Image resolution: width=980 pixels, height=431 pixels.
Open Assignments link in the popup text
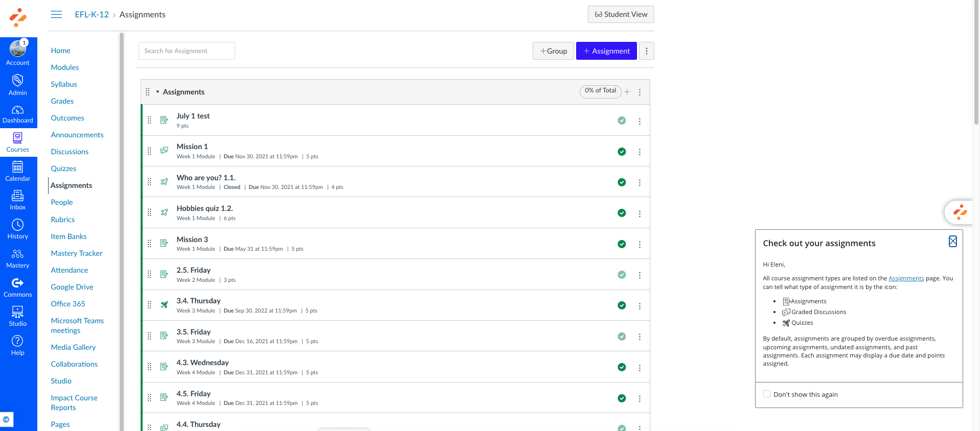click(906, 278)
